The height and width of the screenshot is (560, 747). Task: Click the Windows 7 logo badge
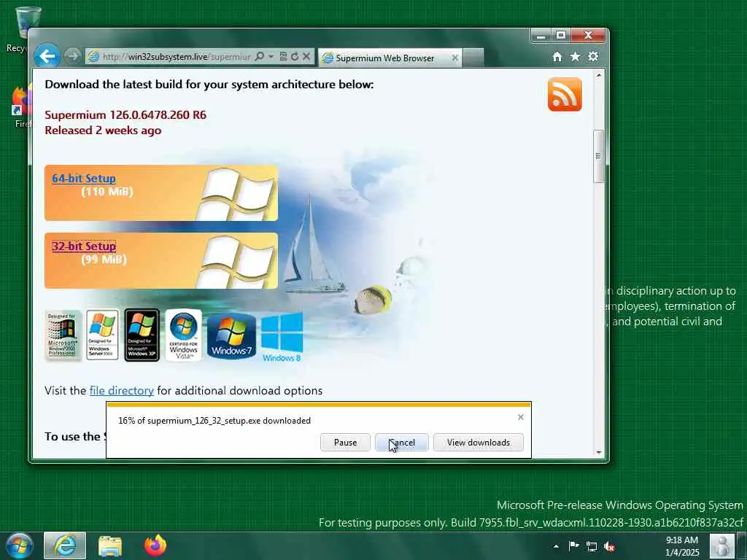(231, 336)
